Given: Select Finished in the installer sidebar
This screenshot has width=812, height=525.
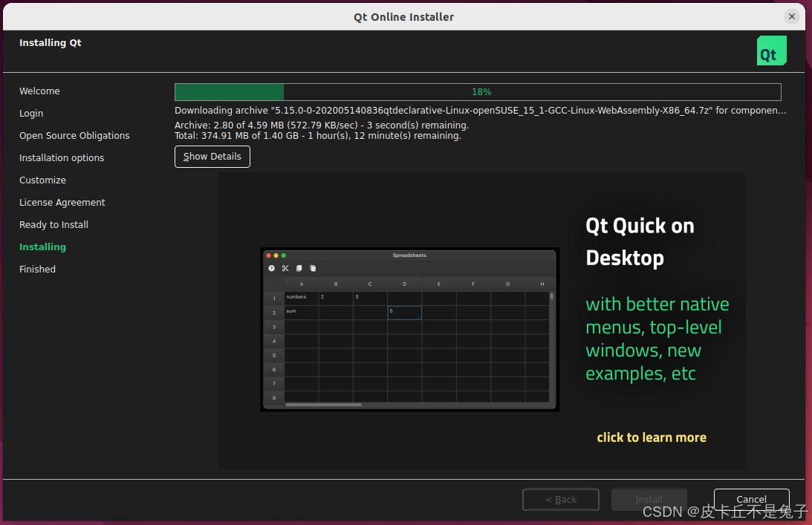Looking at the screenshot, I should pos(37,269).
